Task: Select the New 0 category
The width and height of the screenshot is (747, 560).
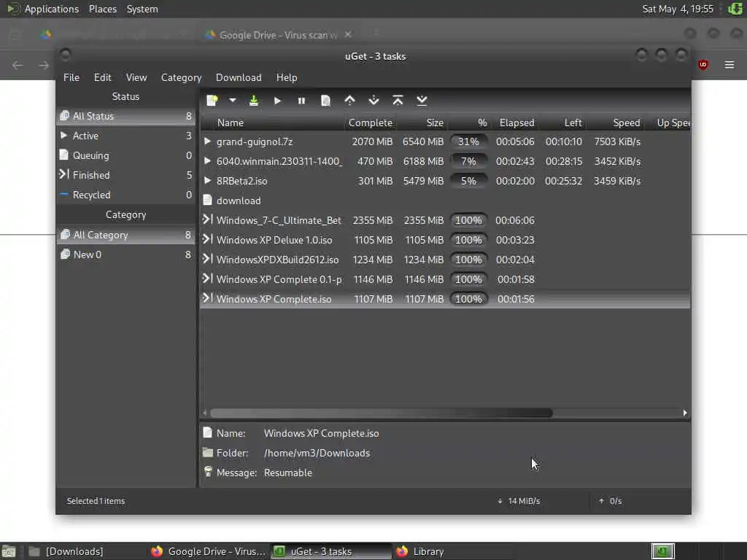Action: (125, 254)
